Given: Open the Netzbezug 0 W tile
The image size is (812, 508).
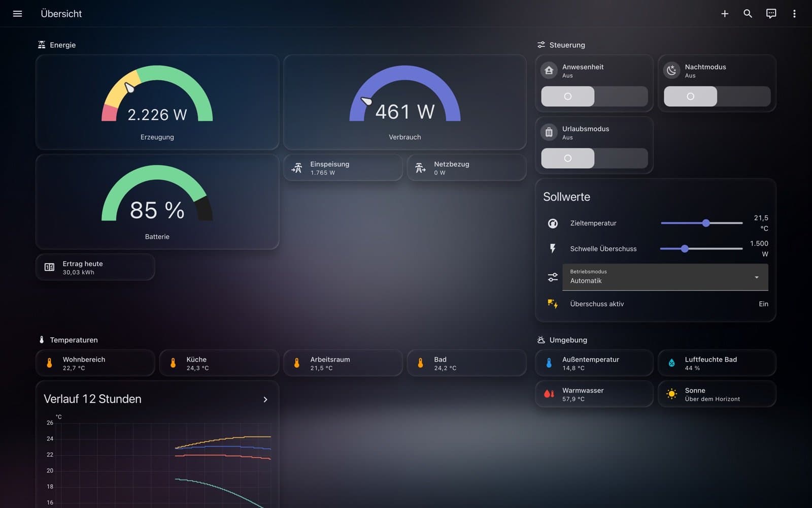Looking at the screenshot, I should point(467,168).
